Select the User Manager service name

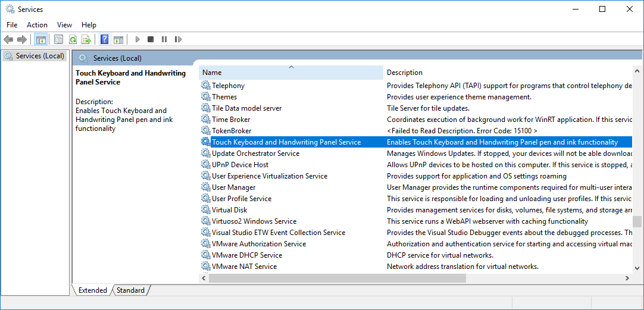pos(234,187)
